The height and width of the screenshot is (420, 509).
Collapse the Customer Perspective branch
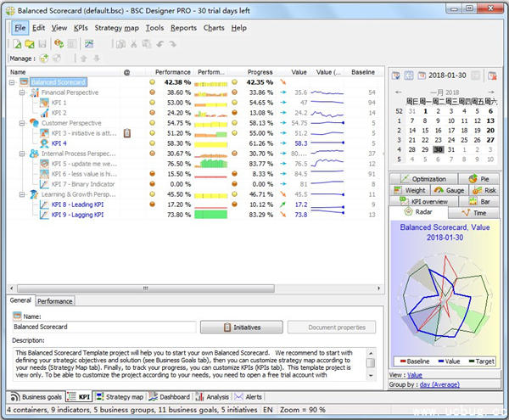pos(22,123)
